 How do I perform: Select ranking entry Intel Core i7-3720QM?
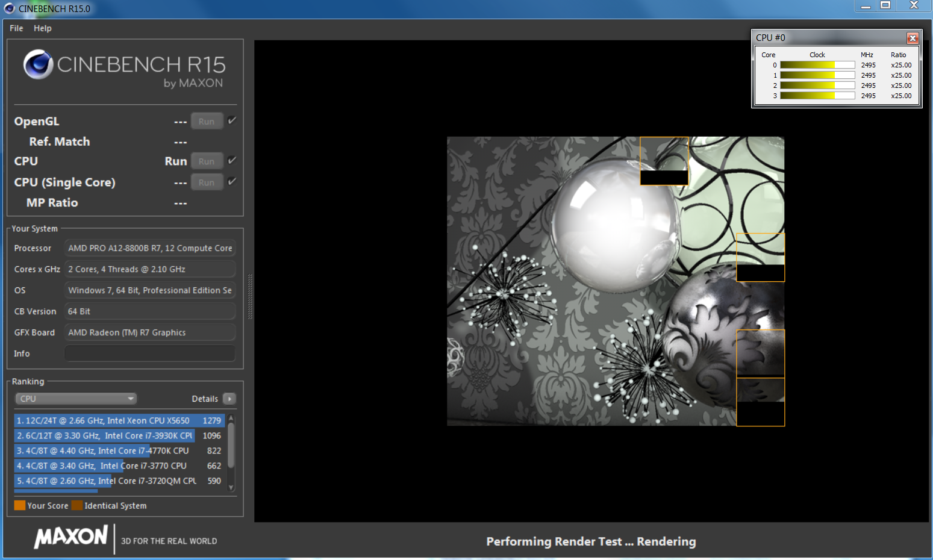(x=119, y=481)
